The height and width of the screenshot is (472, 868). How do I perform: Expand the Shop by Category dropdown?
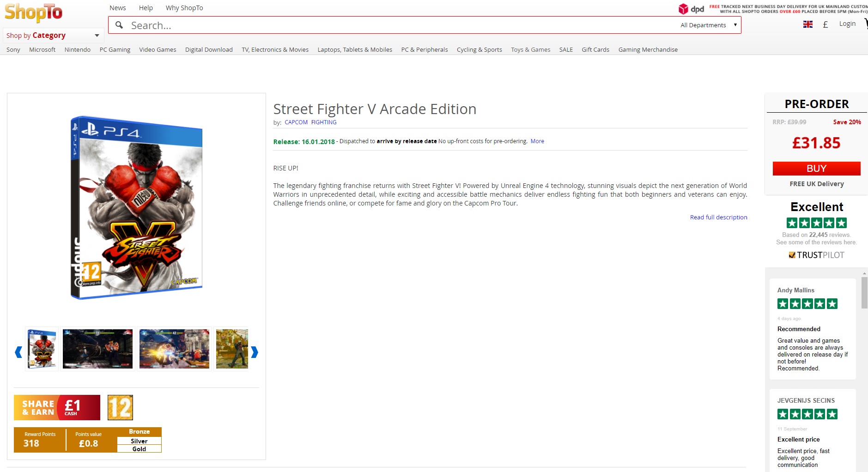click(x=53, y=36)
